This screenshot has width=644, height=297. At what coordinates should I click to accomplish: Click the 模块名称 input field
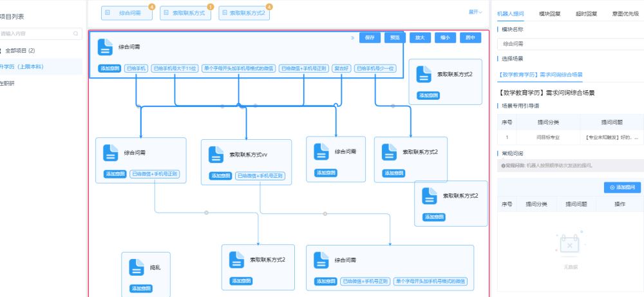point(570,44)
